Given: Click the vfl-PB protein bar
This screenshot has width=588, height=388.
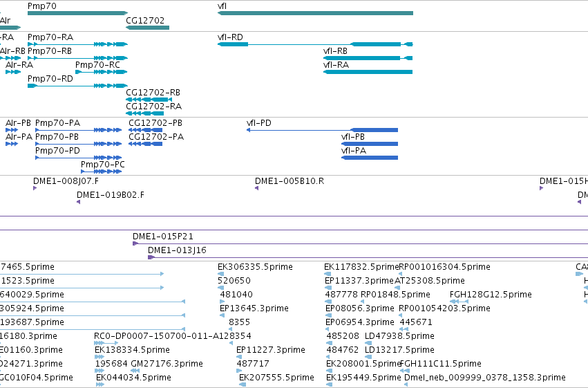Looking at the screenshot, I should pos(370,144).
